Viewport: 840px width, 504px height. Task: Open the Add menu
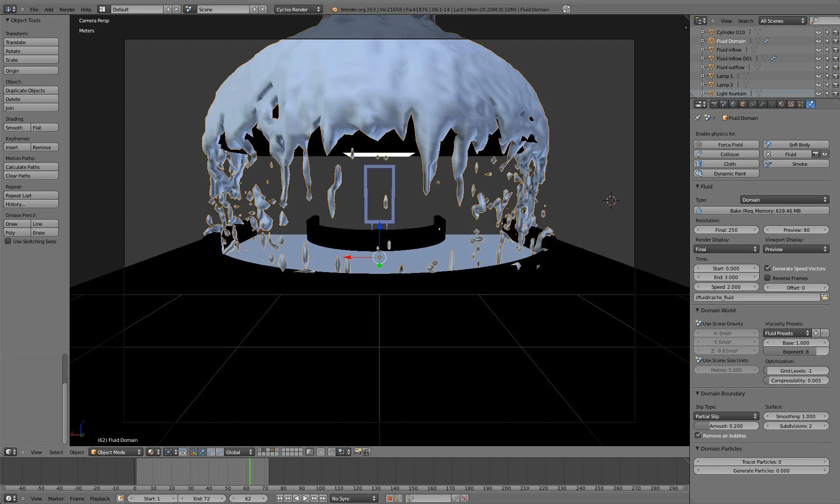pyautogui.click(x=49, y=9)
